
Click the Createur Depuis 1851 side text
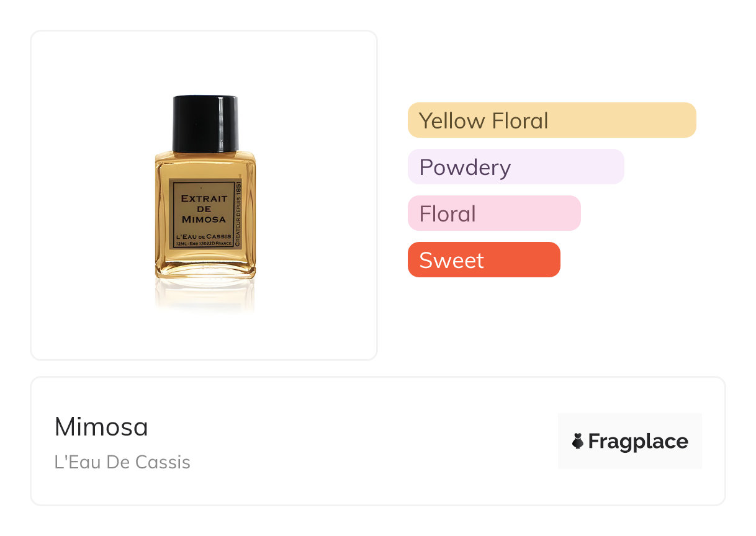point(237,214)
